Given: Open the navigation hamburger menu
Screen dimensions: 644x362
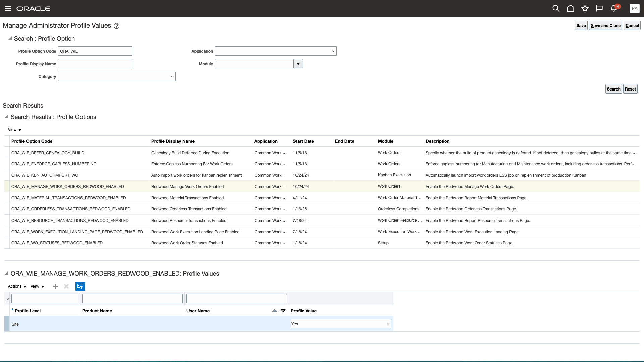Looking at the screenshot, I should (8, 8).
